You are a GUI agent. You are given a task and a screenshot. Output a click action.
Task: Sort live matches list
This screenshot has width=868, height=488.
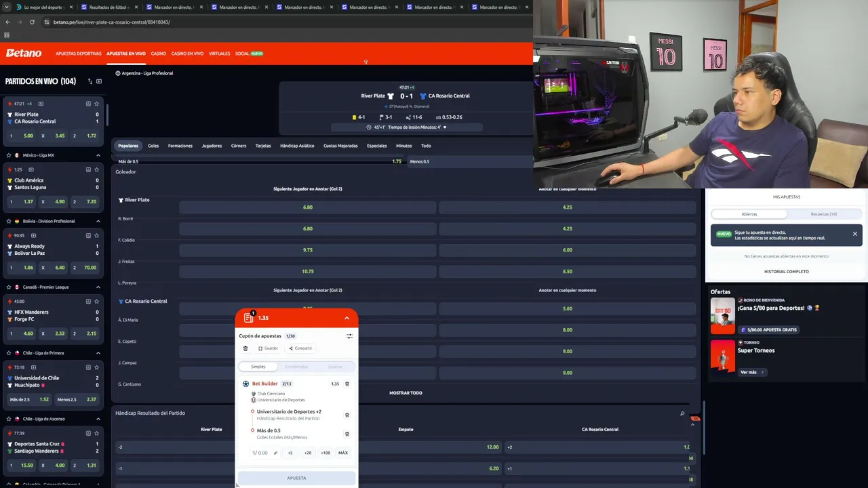click(x=90, y=81)
